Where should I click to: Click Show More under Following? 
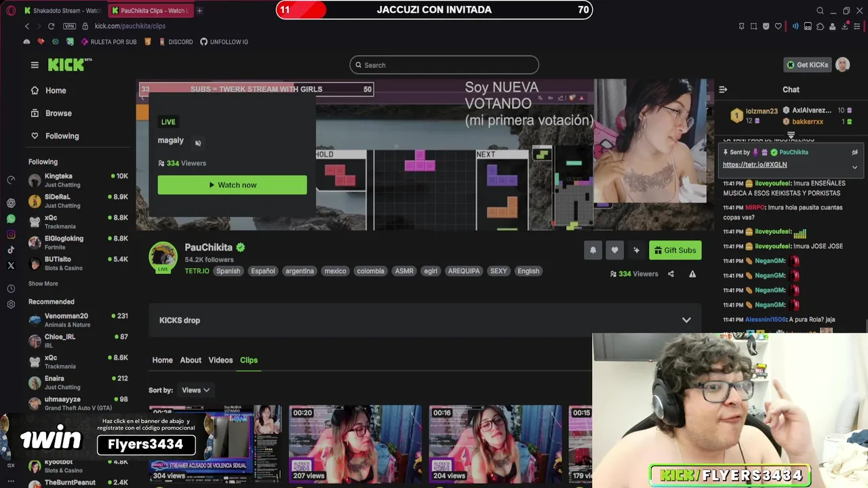43,284
